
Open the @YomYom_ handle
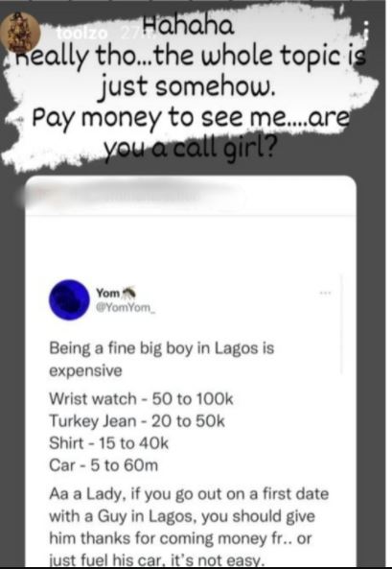point(126,308)
